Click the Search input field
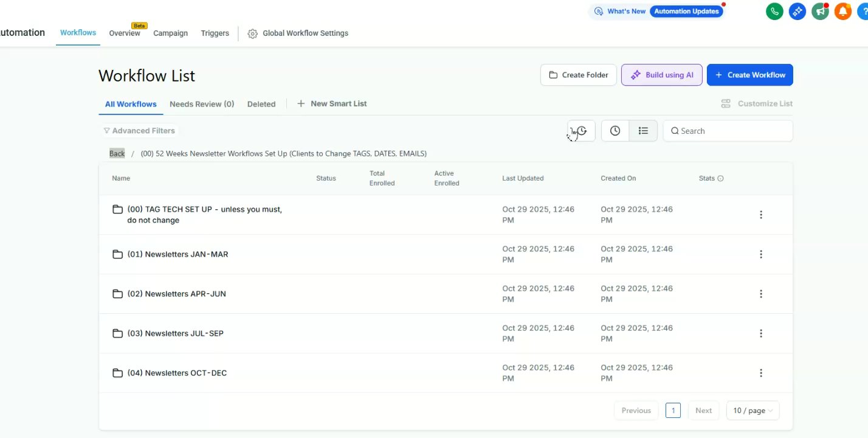The height and width of the screenshot is (438, 868). [x=733, y=131]
